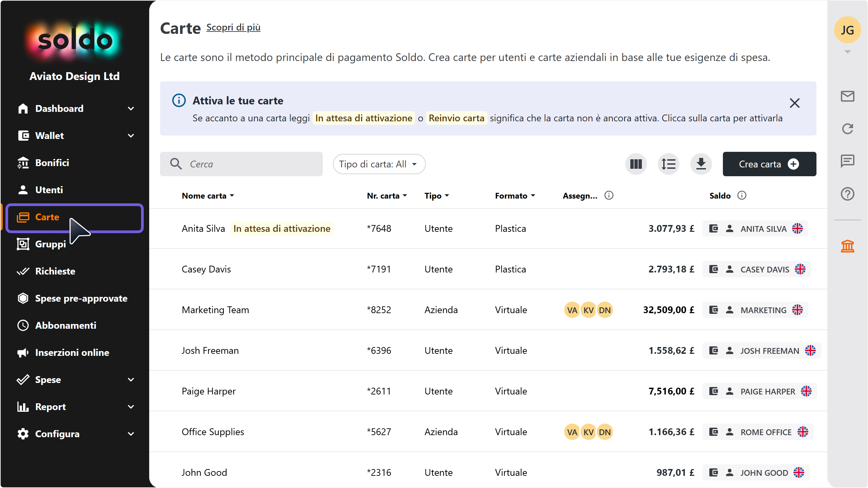Click the balance 32,509,00 £
The image size is (868, 488).
[669, 310]
